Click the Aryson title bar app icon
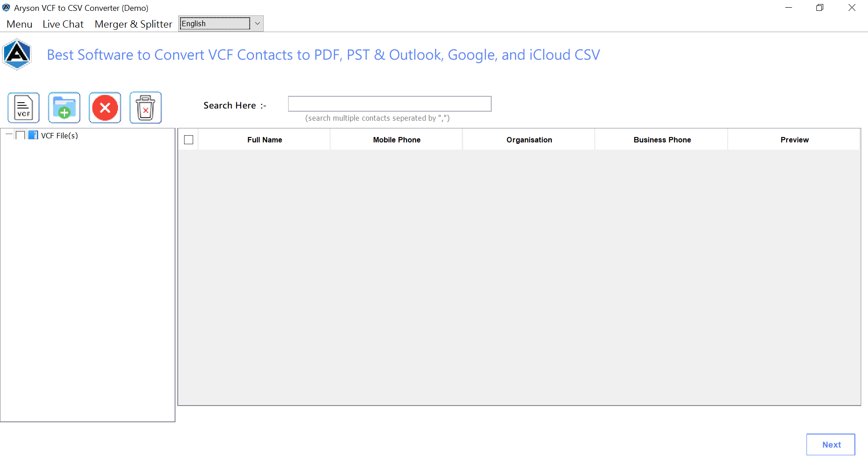This screenshot has height=458, width=868. point(6,8)
